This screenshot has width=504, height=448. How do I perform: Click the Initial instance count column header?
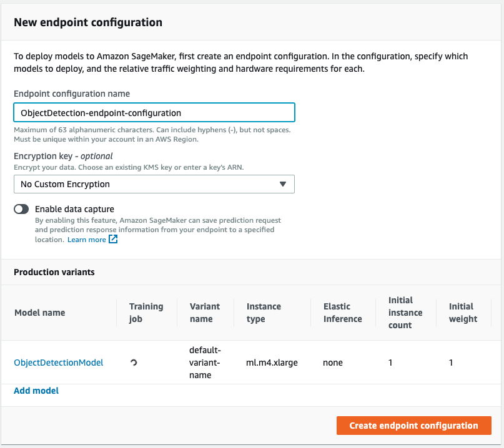pyautogui.click(x=405, y=313)
